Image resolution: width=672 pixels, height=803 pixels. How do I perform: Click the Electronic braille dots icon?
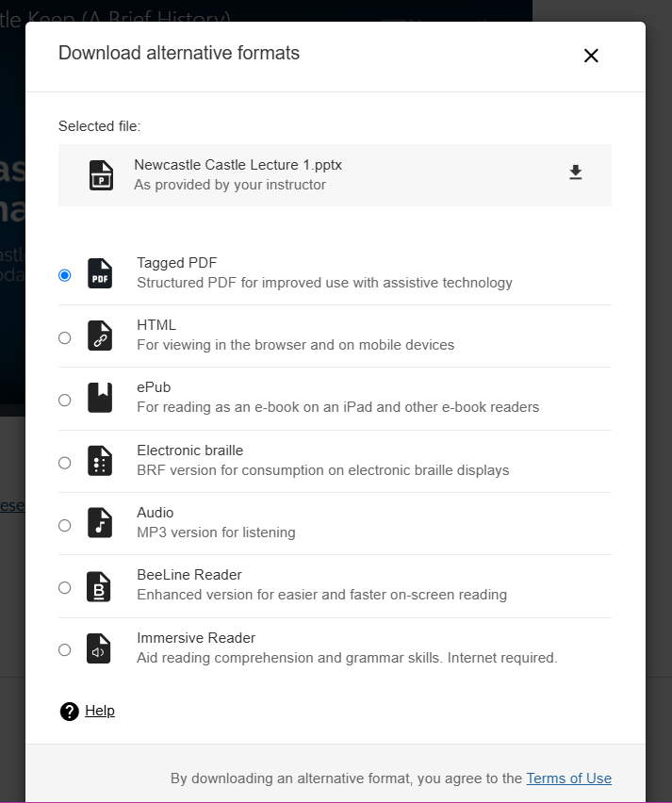100,461
